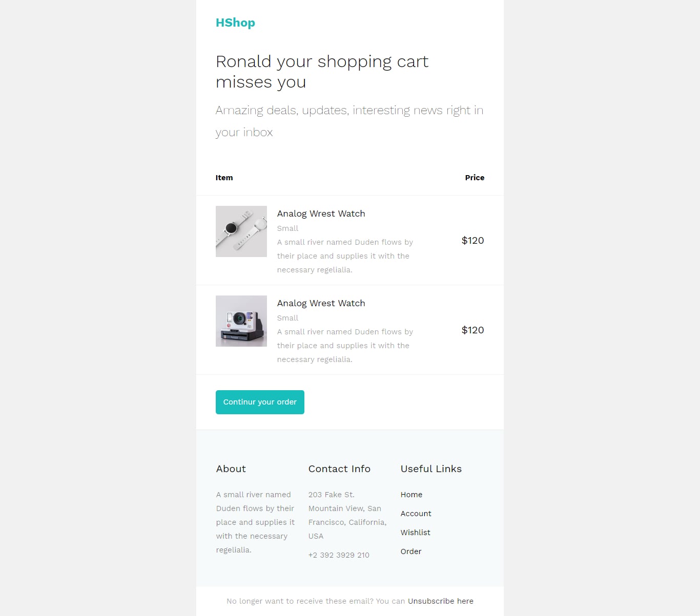Click the phone number +2 392 3929 210
Image resolution: width=700 pixels, height=616 pixels.
(338, 555)
